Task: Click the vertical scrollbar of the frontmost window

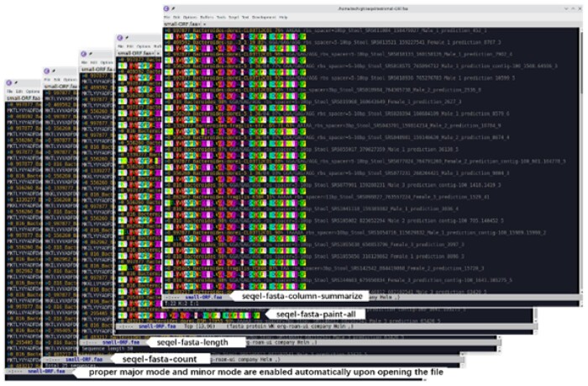Action: (581, 160)
